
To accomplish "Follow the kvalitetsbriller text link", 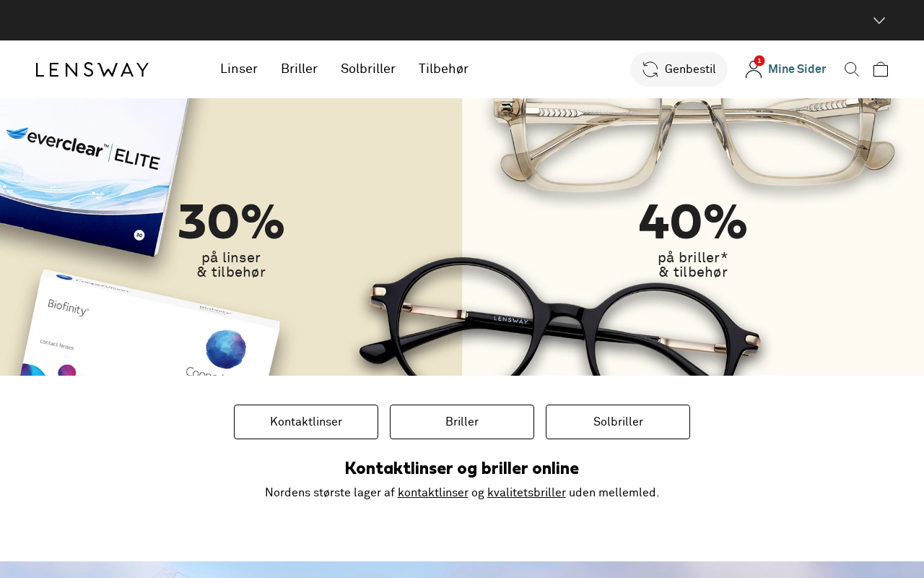I will pyautogui.click(x=526, y=493).
